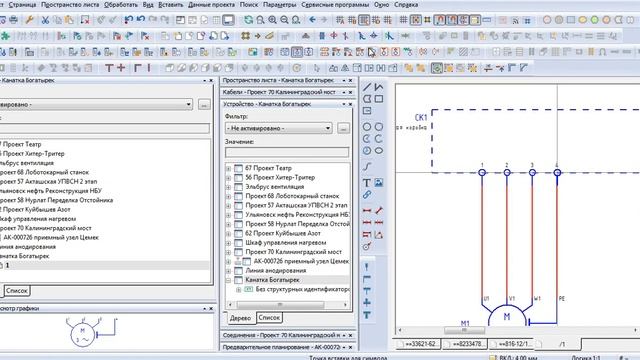
Task: Expand the Проект 70 Калининградский мост node
Action: coord(229,252)
